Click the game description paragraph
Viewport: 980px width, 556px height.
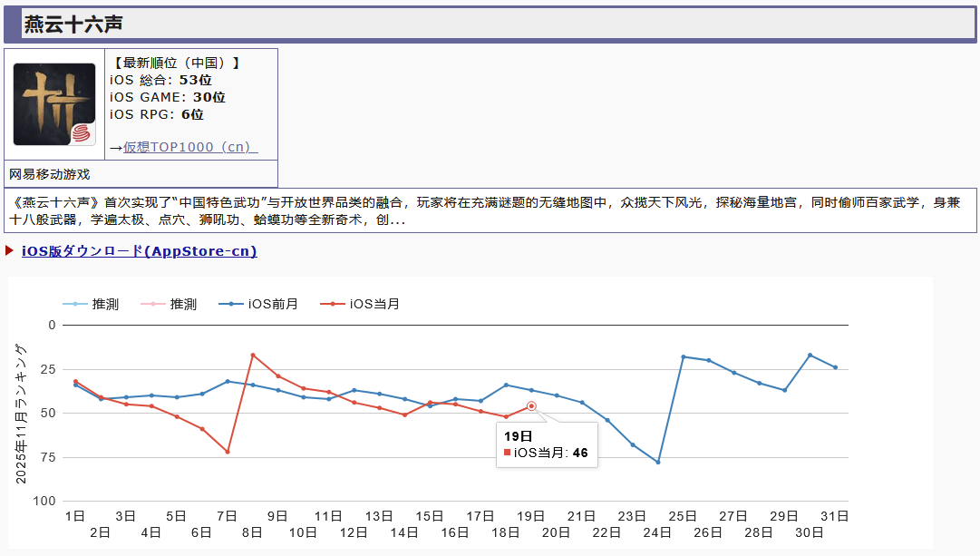coord(490,210)
